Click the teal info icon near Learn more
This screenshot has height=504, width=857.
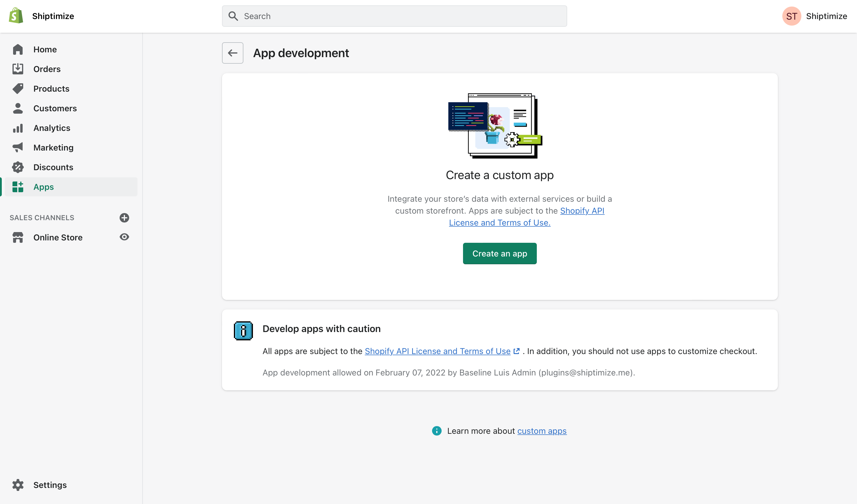(437, 431)
